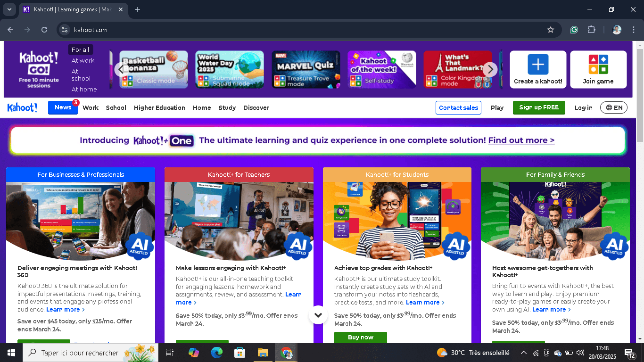Reload the current page
Image resolution: width=644 pixels, height=362 pixels.
tap(44, 29)
